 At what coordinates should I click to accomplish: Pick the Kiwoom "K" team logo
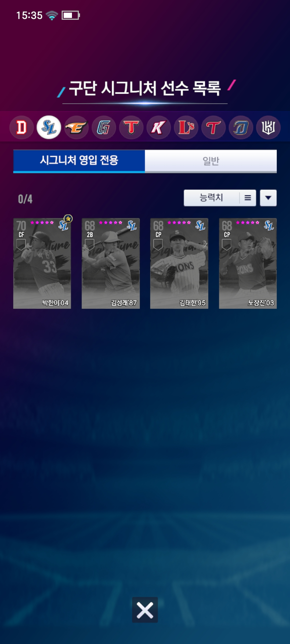pos(159,127)
